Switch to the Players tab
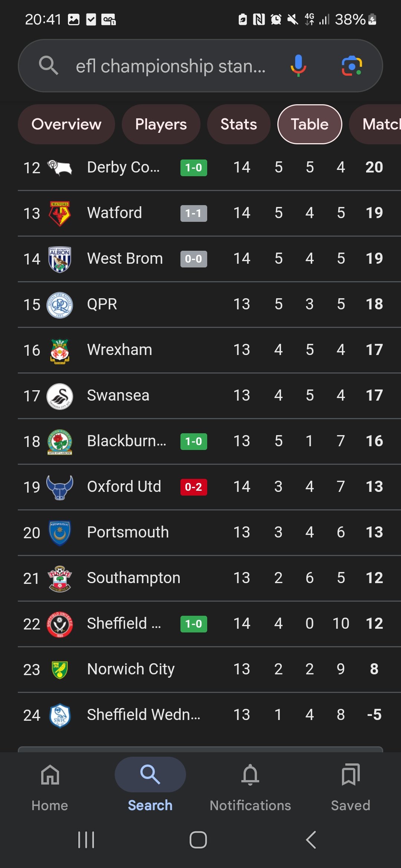The image size is (401, 868). click(x=161, y=124)
